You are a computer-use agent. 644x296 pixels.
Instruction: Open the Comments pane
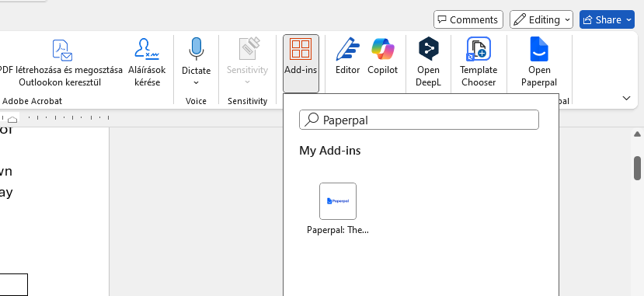click(x=468, y=19)
